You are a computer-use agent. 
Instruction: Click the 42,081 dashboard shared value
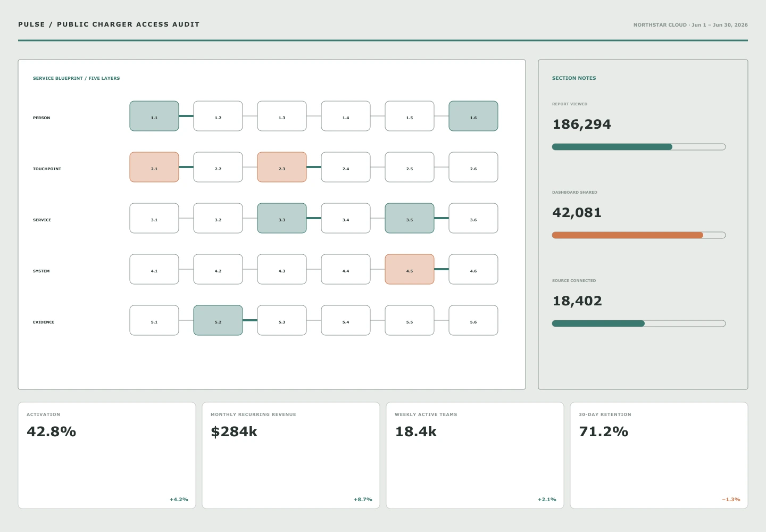click(x=577, y=213)
